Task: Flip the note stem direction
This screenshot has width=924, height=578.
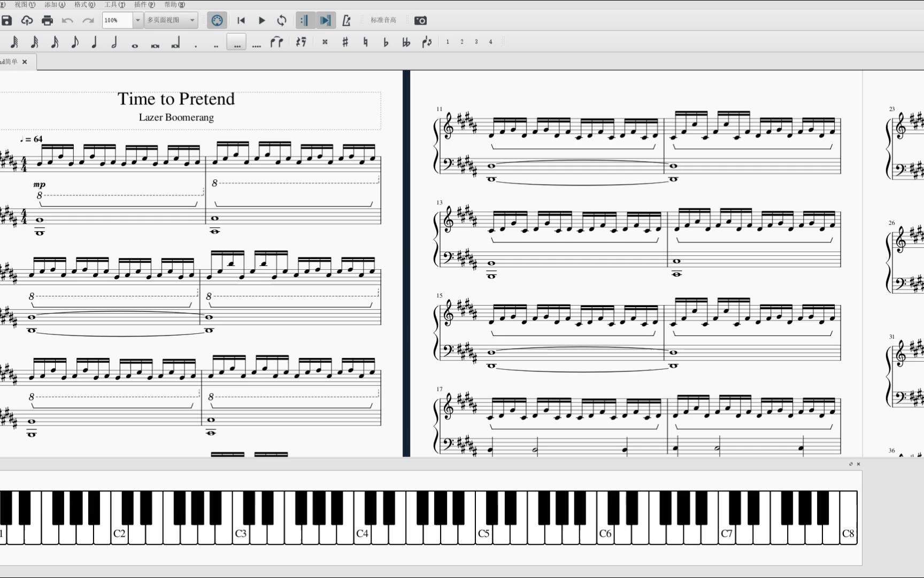Action: point(427,42)
